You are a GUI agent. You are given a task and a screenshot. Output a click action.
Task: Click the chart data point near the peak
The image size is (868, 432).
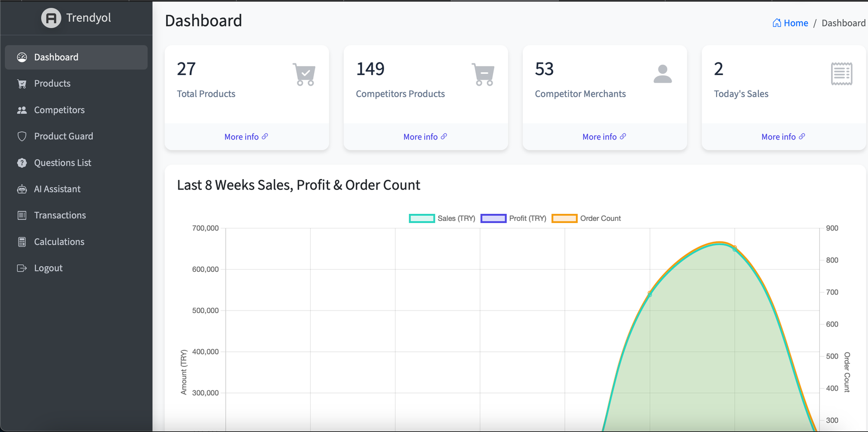(x=735, y=249)
